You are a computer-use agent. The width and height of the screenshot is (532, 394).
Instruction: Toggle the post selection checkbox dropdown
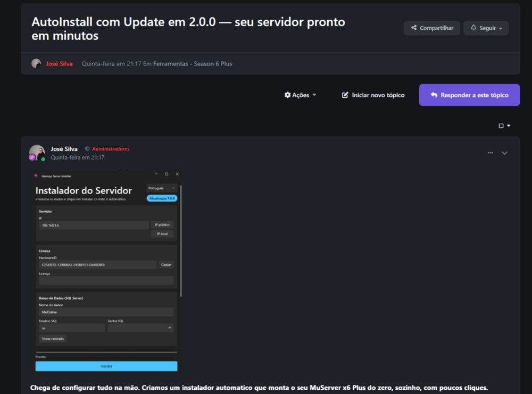pyautogui.click(x=504, y=126)
